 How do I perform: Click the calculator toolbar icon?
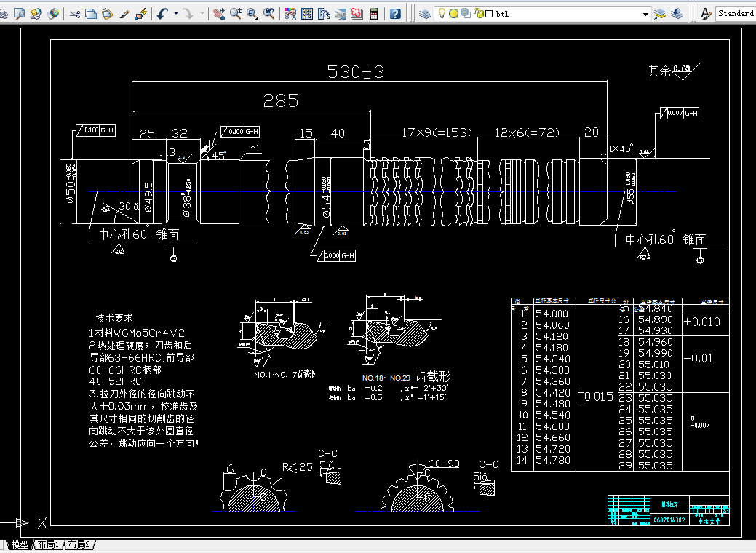(374, 12)
